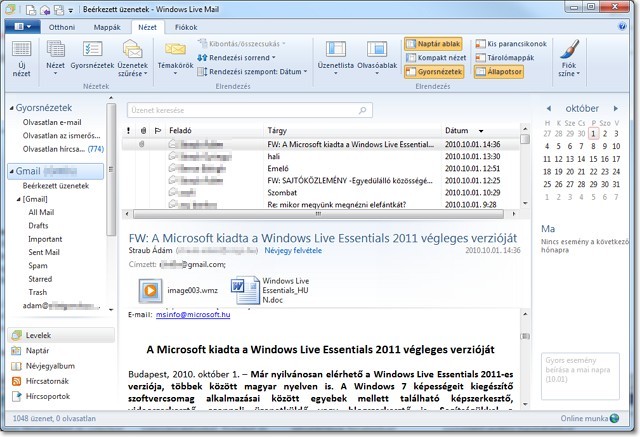Open Sent Mail folder
This screenshot has height=437, width=640.
(x=44, y=252)
